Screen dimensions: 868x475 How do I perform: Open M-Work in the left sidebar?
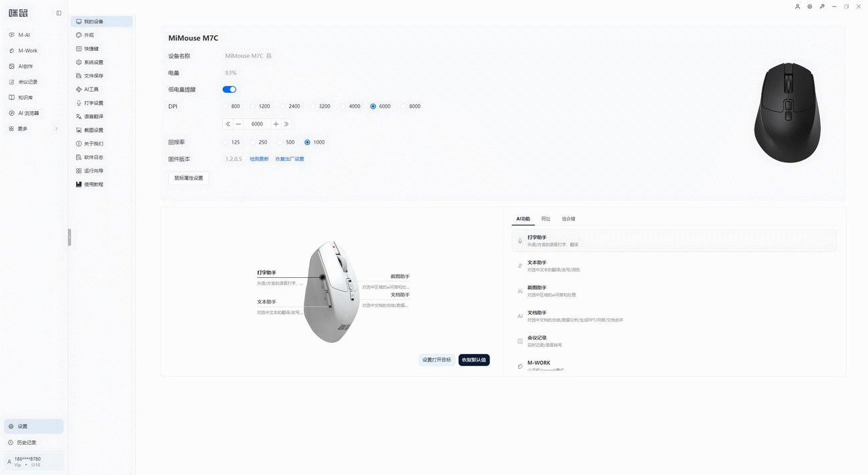[33, 51]
